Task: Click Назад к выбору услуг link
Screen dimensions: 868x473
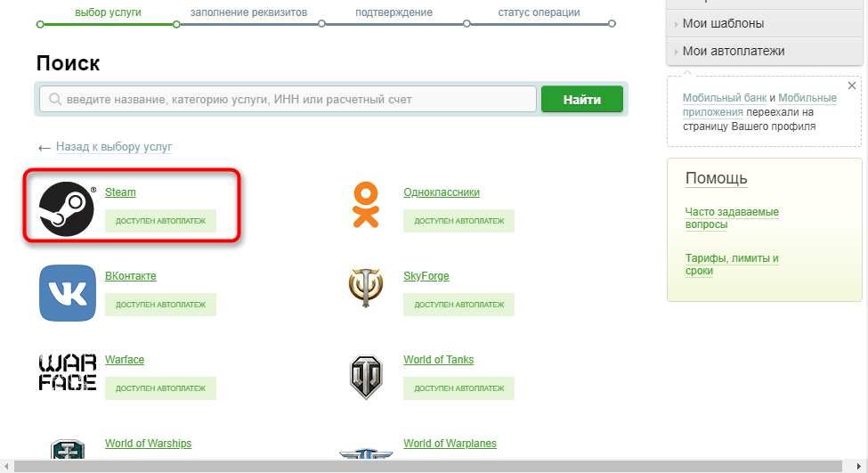Action: [x=114, y=147]
